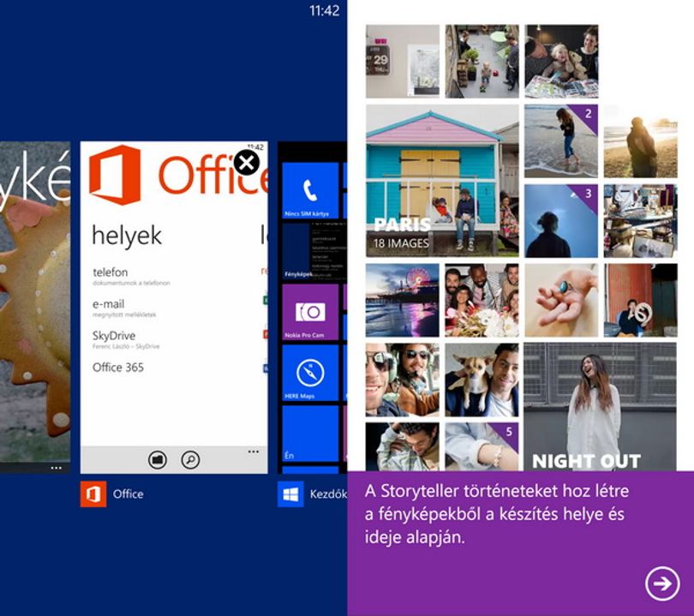Open the PARIS 18 IMAGES album
The image size is (694, 616).
[x=442, y=181]
